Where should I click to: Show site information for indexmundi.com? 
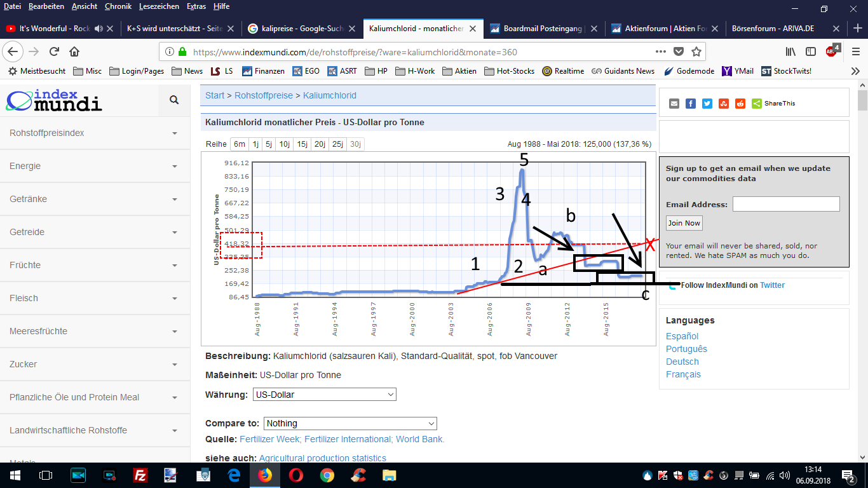tap(170, 51)
